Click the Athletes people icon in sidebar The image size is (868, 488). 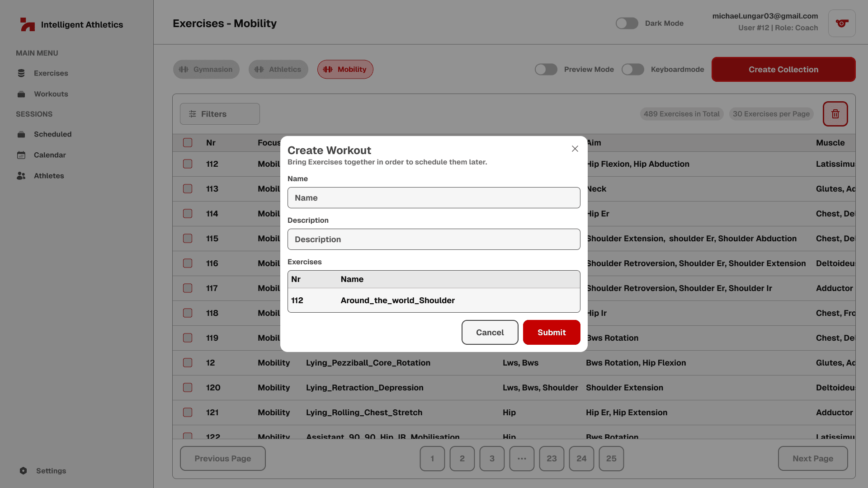click(x=21, y=176)
